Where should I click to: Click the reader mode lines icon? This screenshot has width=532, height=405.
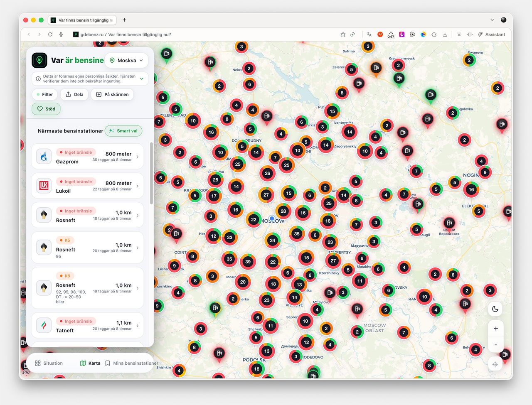coord(459,34)
